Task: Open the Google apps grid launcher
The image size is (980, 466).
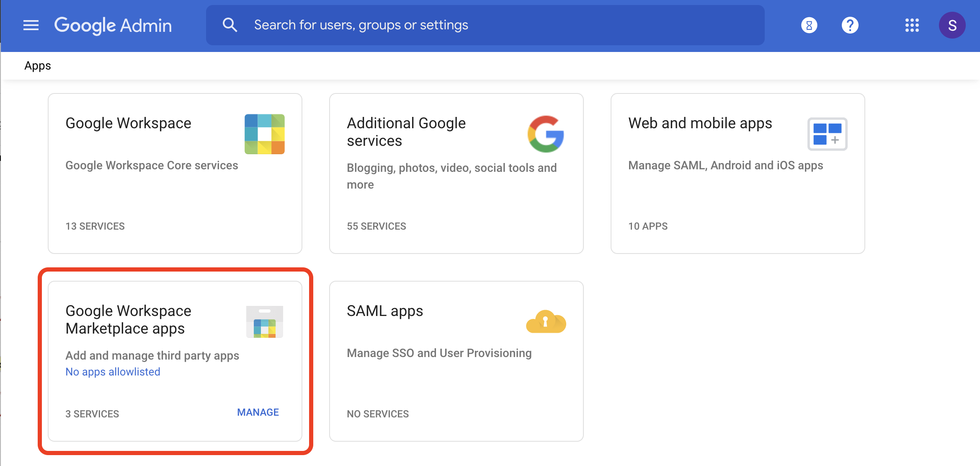Action: pyautogui.click(x=912, y=25)
